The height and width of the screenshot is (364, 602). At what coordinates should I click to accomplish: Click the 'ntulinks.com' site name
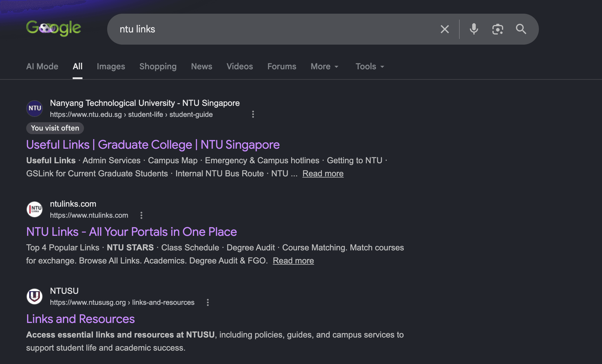click(73, 204)
